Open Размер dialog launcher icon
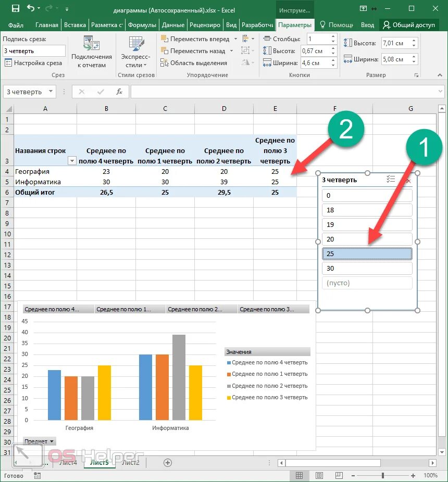This screenshot has height=482, width=448. 416,75
